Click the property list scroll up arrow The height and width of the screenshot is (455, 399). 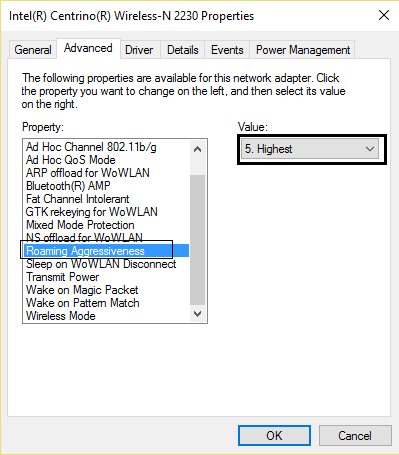pyautogui.click(x=197, y=149)
